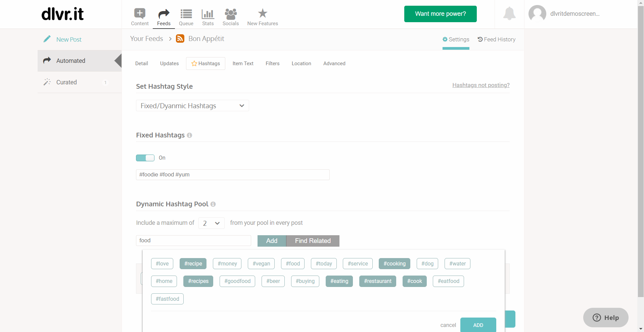Select the #home hashtag chip
This screenshot has width=644, height=332.
pyautogui.click(x=164, y=281)
